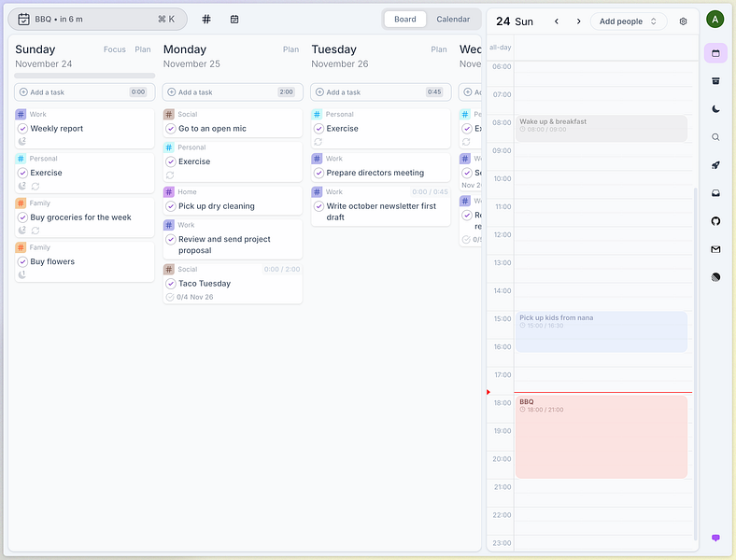Open Plan for Sunday
This screenshot has width=736, height=560.
coord(143,49)
